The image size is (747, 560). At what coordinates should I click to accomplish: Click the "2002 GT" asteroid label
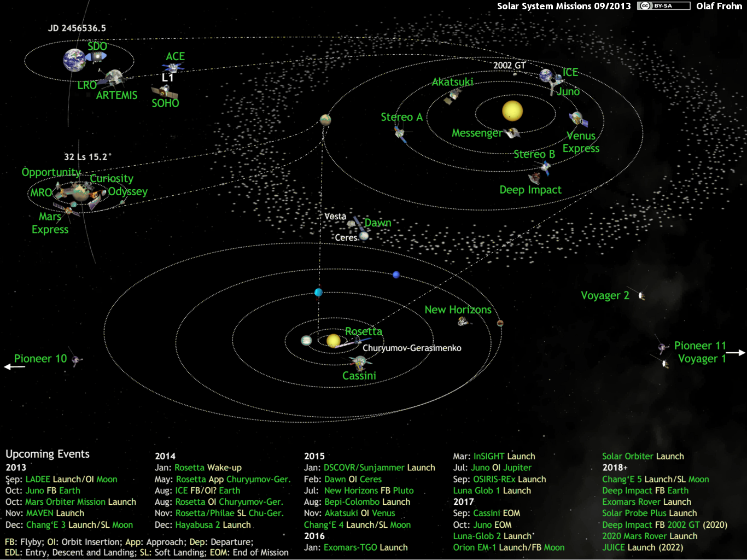509,66
